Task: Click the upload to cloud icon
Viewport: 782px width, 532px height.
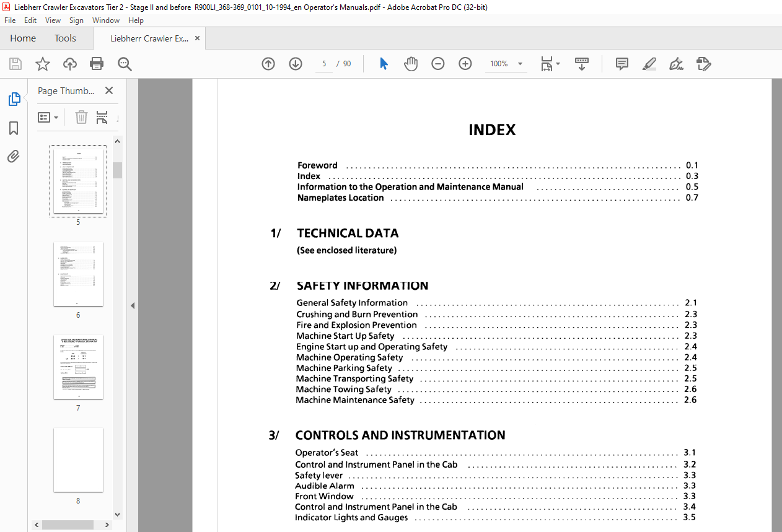Action: (70, 64)
